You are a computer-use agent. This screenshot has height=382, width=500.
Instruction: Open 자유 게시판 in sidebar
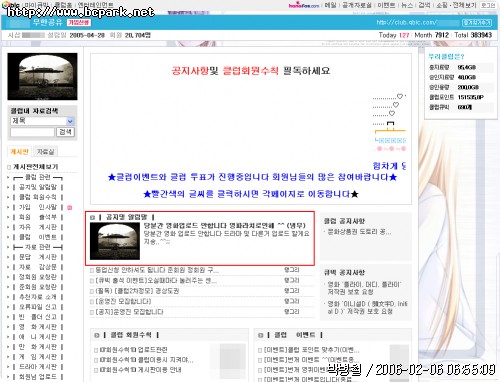pos(38,227)
